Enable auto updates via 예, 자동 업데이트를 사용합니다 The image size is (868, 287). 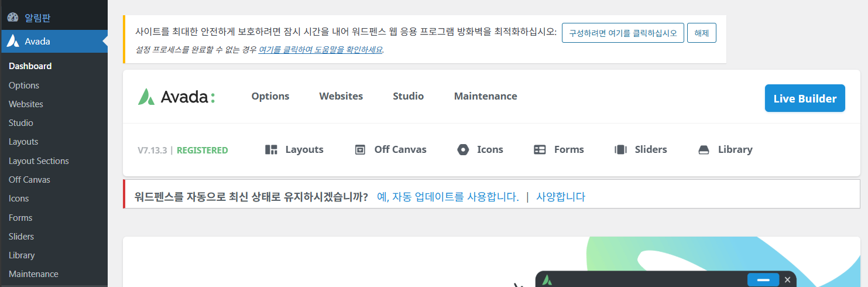[x=448, y=197]
